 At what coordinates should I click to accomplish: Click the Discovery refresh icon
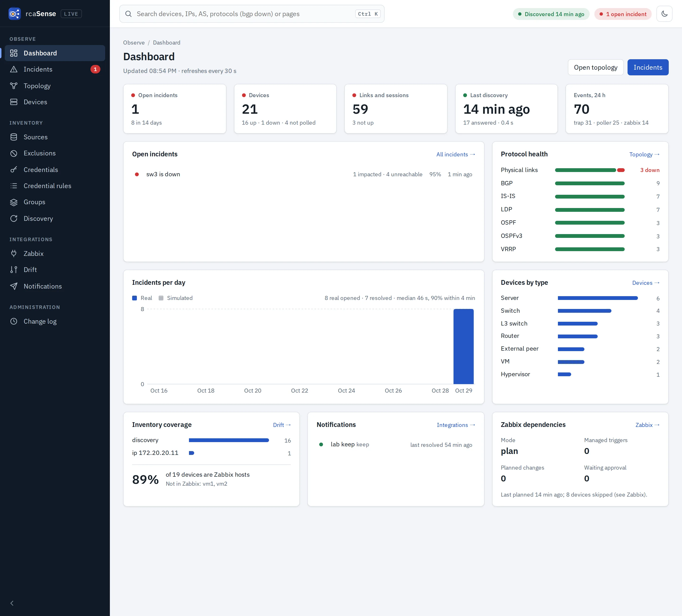13,219
